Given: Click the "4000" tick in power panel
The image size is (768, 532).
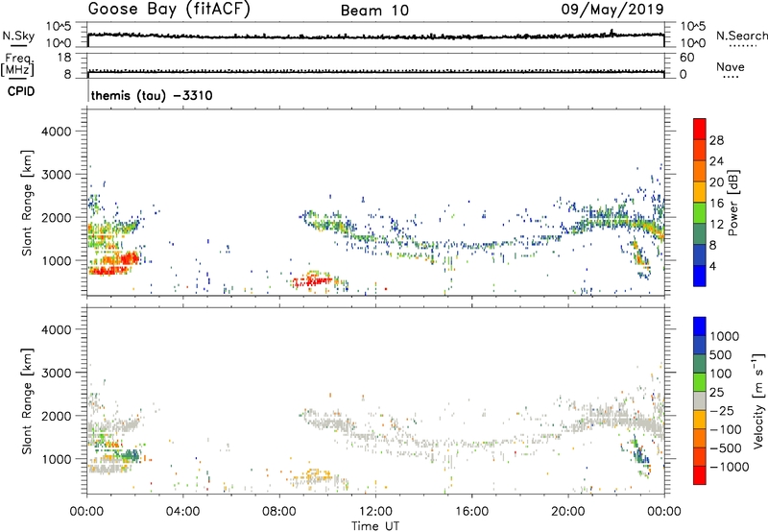Looking at the screenshot, I should click(57, 132).
